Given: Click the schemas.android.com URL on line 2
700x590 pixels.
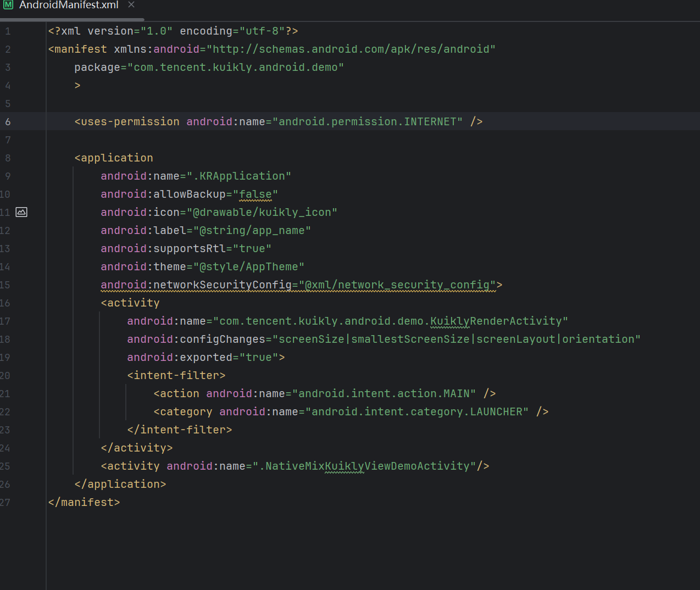Looking at the screenshot, I should (351, 49).
